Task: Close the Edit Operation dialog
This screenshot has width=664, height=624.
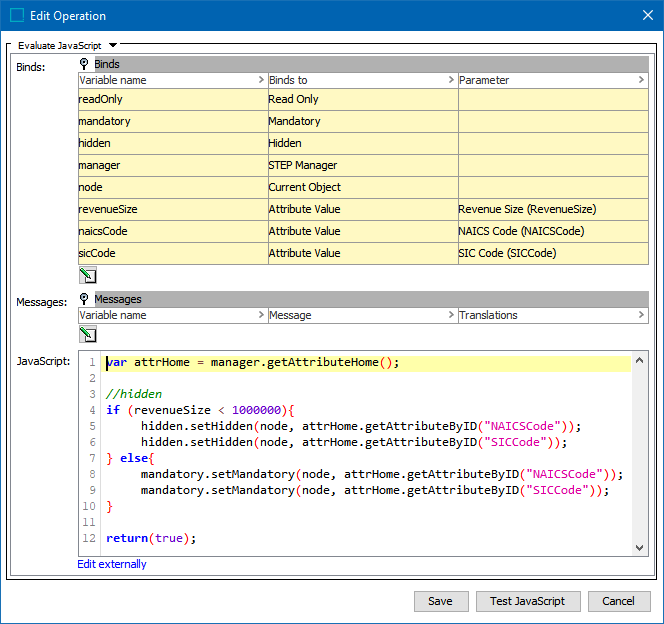Action: coord(644,15)
